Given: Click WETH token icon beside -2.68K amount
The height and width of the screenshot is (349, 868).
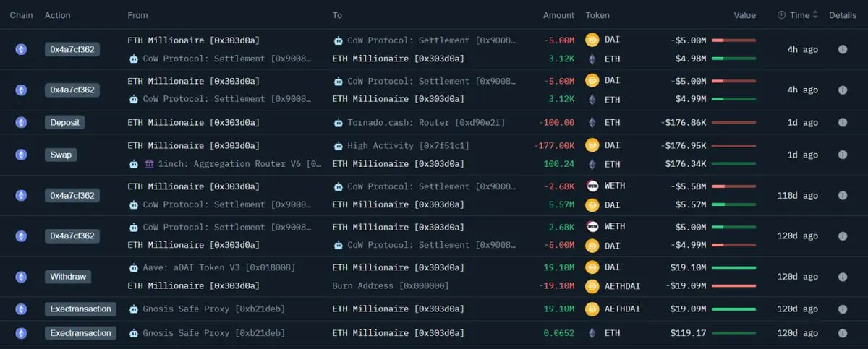Looking at the screenshot, I should point(592,186).
